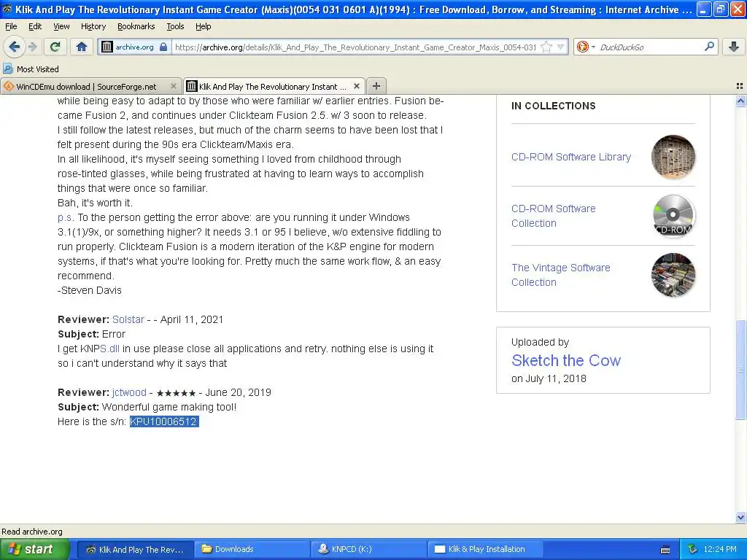Click the forward navigation arrow
Screen dimensions: 747x560
tap(33, 47)
